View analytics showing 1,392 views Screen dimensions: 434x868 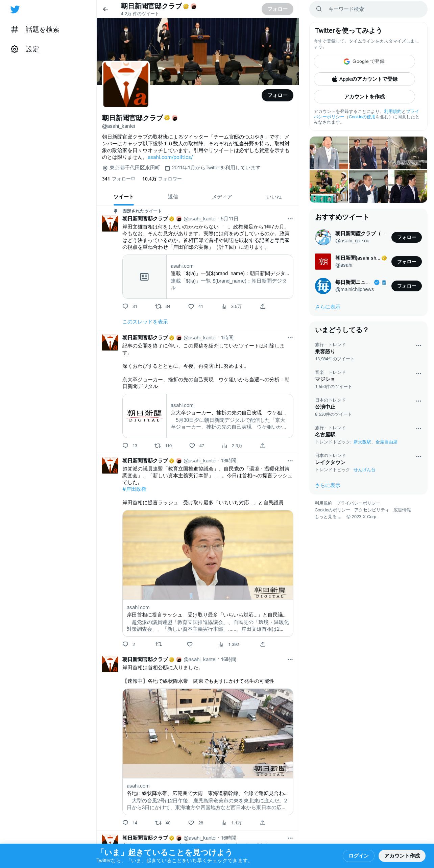pos(228,644)
